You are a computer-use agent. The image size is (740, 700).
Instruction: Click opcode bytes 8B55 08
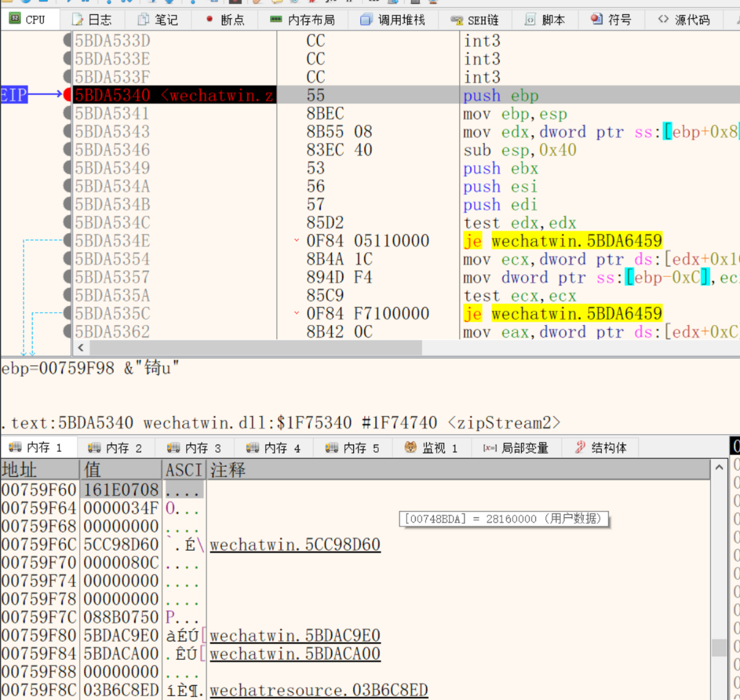(339, 131)
